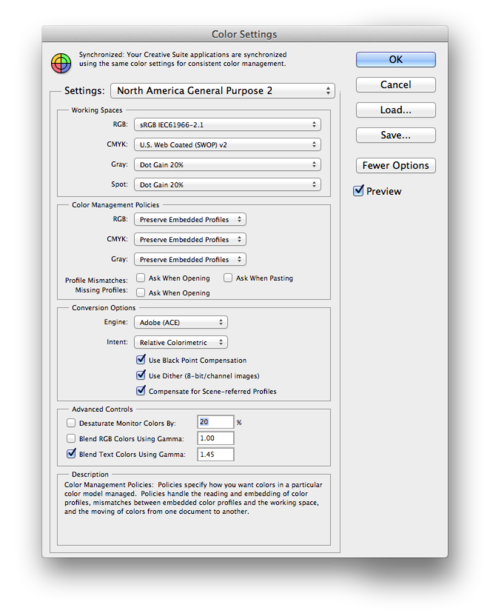Uncheck Use Black Point Compensation
The image size is (490, 616).
click(141, 359)
